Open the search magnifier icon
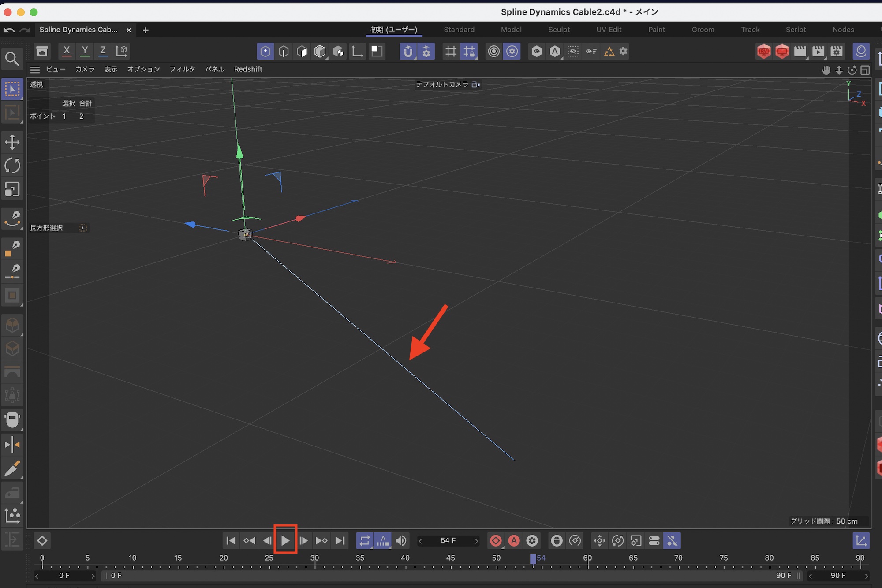Image resolution: width=882 pixels, height=588 pixels. pos(12,59)
